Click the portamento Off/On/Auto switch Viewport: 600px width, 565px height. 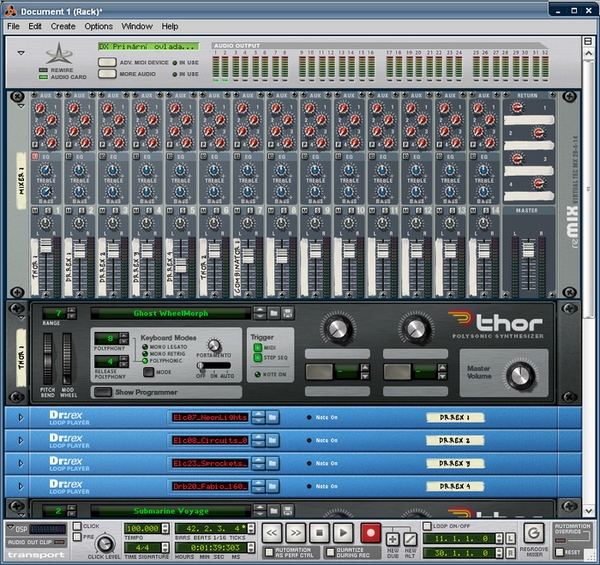point(214,366)
